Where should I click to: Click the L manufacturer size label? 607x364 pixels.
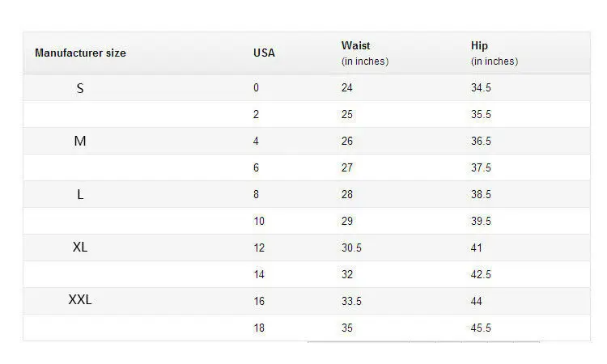[x=80, y=195]
